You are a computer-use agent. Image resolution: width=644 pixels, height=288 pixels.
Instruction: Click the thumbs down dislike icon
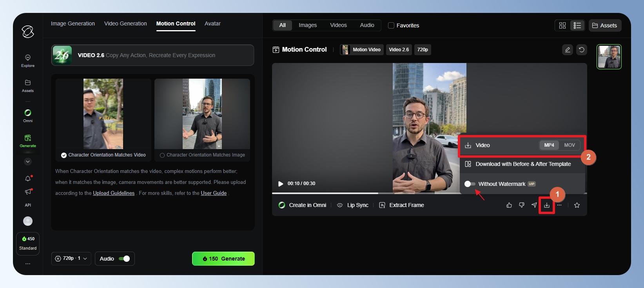pyautogui.click(x=522, y=205)
